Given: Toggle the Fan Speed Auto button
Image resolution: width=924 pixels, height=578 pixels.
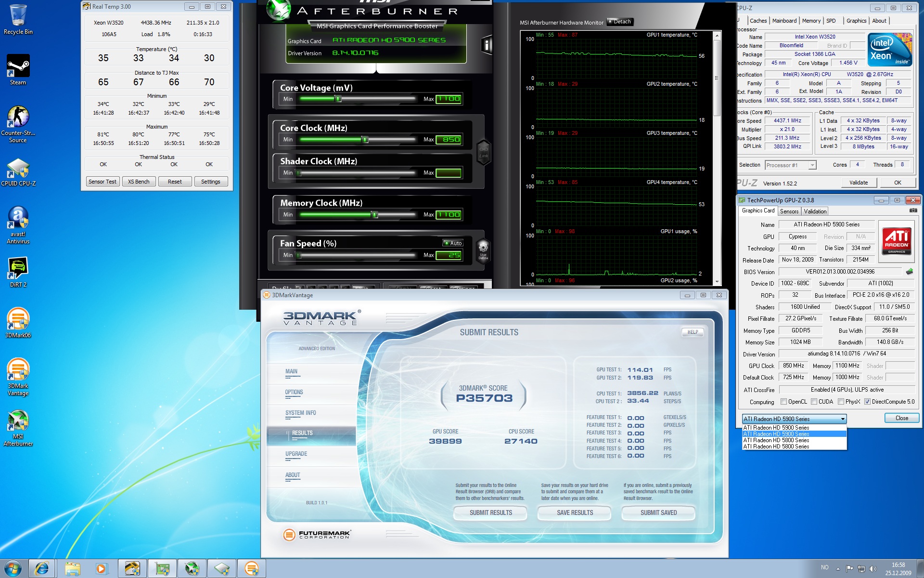Looking at the screenshot, I should (x=453, y=243).
